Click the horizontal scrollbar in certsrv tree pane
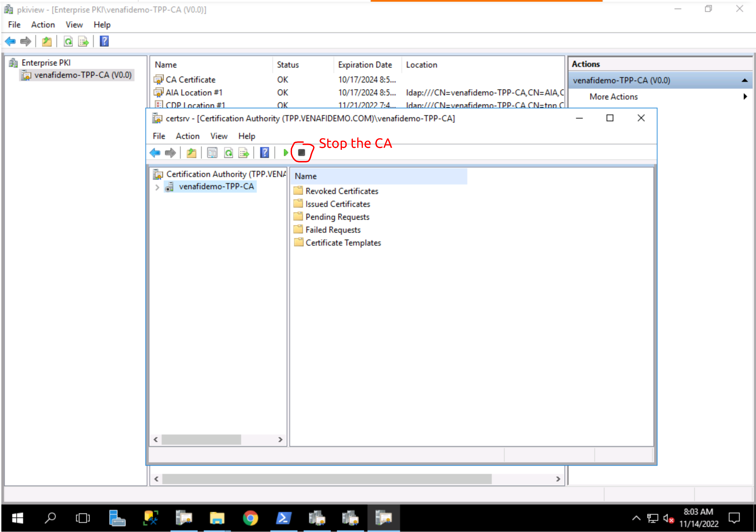This screenshot has height=532, width=756. (201, 440)
